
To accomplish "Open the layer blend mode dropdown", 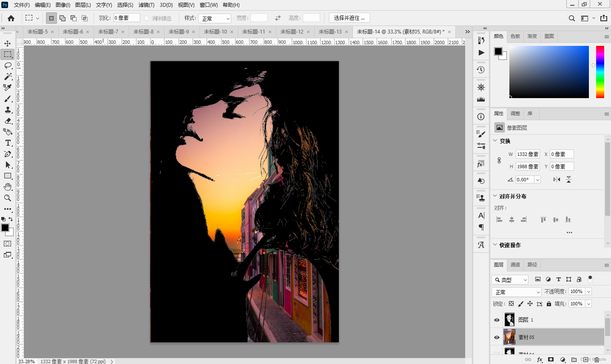I will [516, 292].
